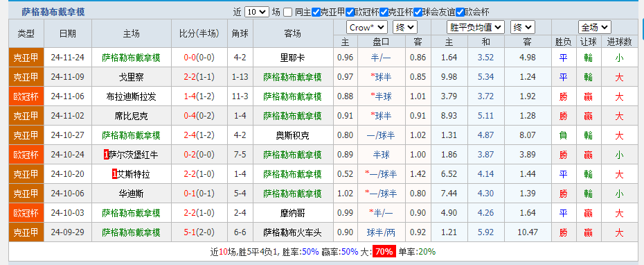
Task: Click the date 24-10-27
Action: (x=68, y=135)
